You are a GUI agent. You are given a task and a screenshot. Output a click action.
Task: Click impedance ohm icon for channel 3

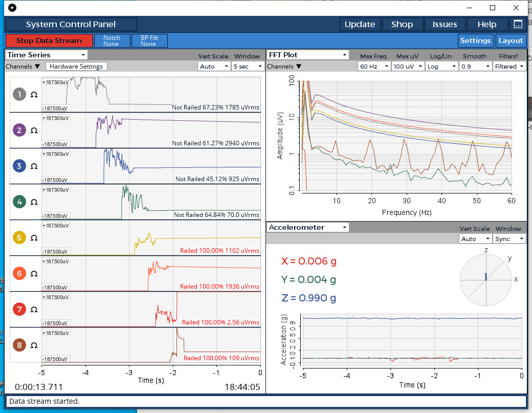click(34, 166)
